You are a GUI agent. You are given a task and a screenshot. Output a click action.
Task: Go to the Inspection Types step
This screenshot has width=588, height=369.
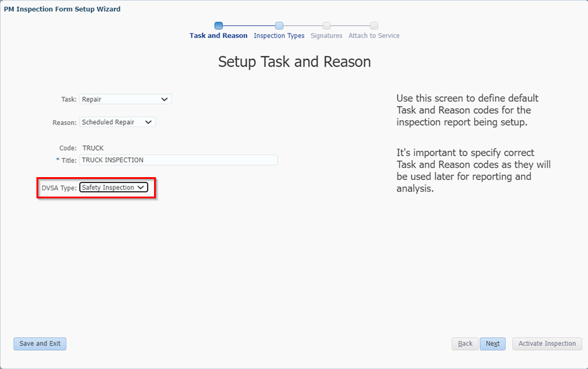pyautogui.click(x=279, y=36)
